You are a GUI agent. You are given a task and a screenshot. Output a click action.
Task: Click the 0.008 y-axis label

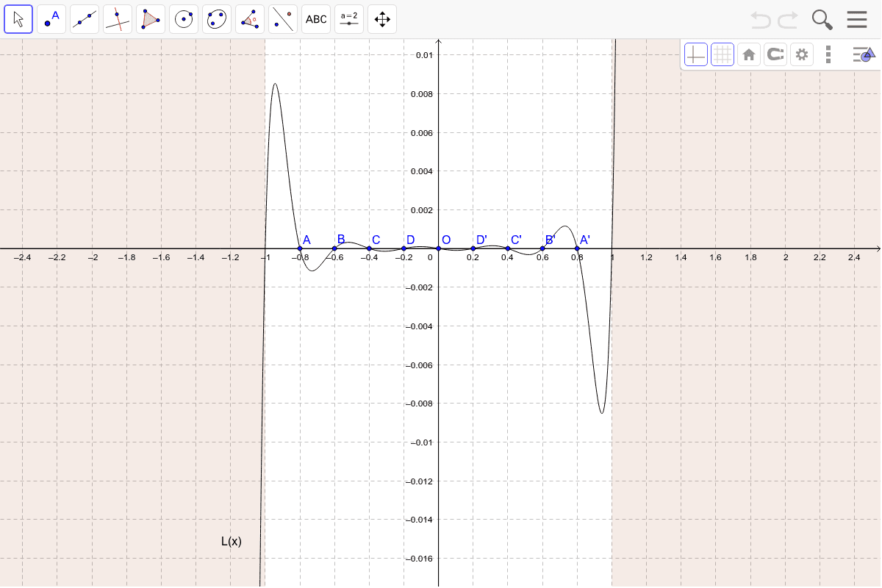(x=423, y=94)
